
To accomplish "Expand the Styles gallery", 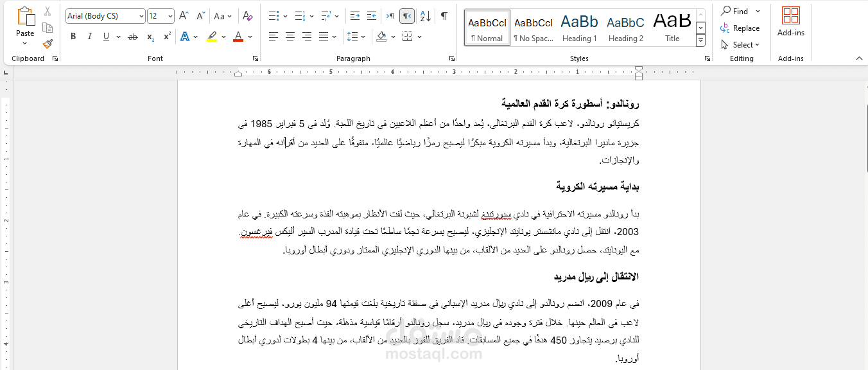I will click(x=701, y=40).
